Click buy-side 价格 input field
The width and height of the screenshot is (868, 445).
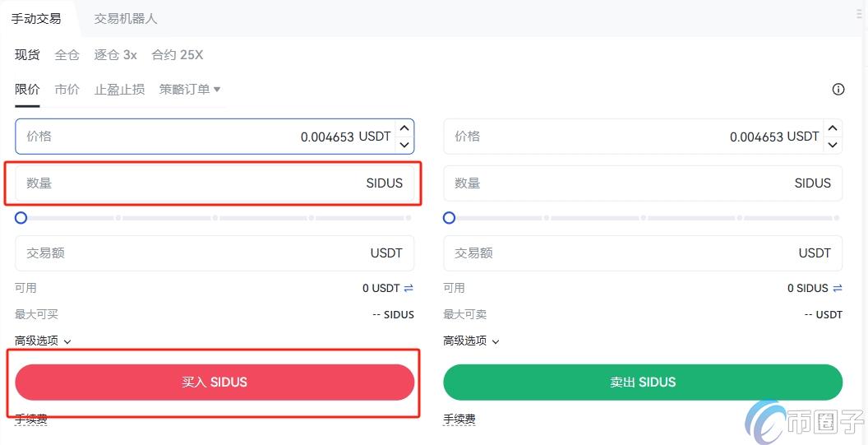215,137
